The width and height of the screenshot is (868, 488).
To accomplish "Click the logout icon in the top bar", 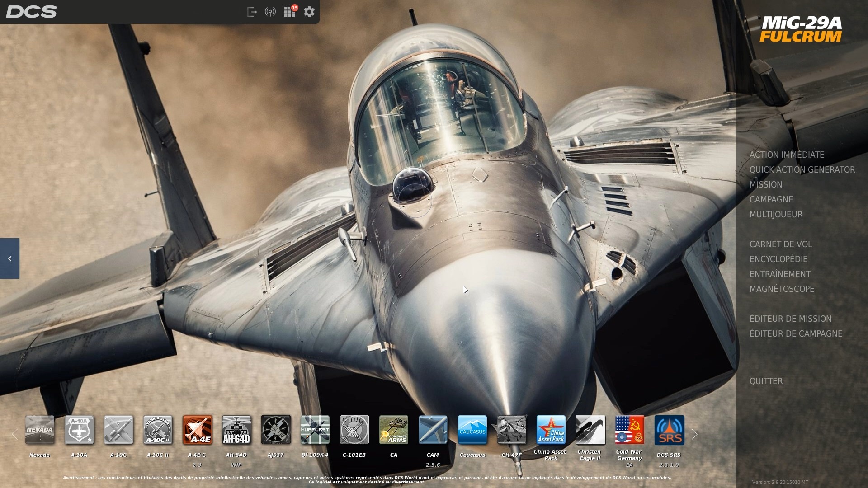I will 252,12.
